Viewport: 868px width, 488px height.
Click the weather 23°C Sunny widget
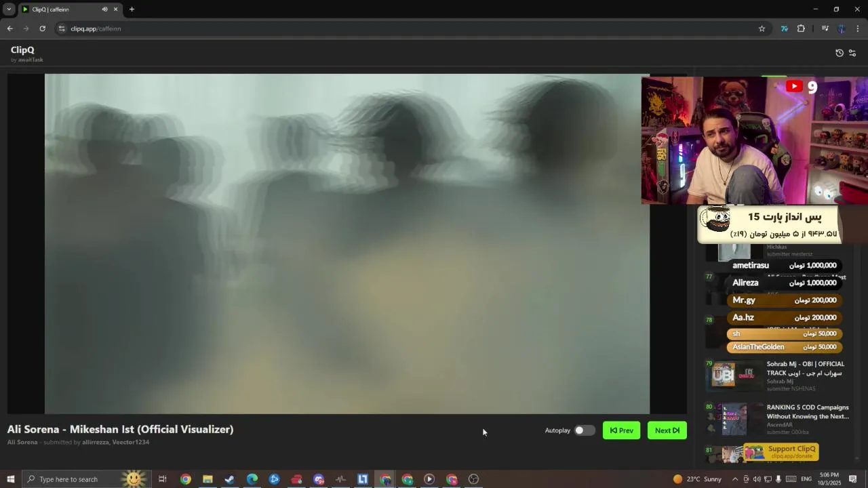point(697,479)
